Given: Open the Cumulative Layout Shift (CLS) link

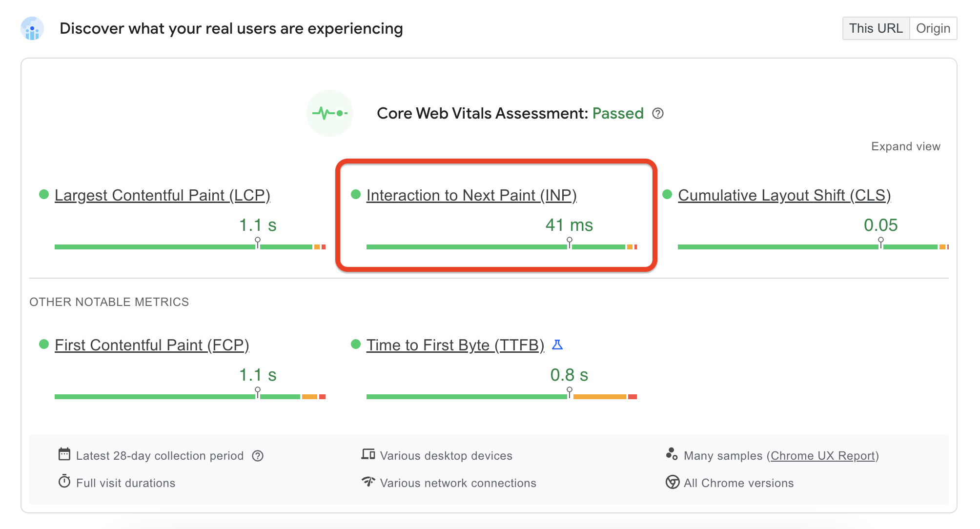Looking at the screenshot, I should tap(784, 195).
